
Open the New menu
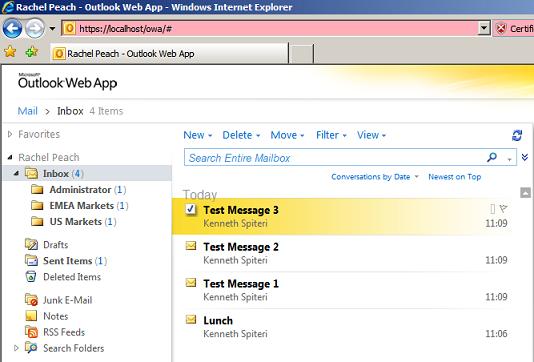(198, 135)
